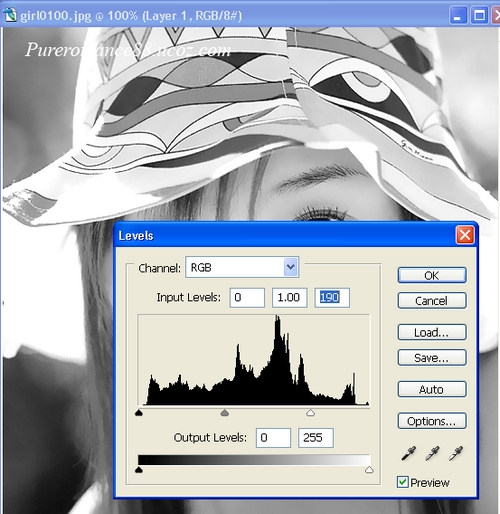Select the black point eyedropper
The image size is (500, 514).
pos(408,453)
